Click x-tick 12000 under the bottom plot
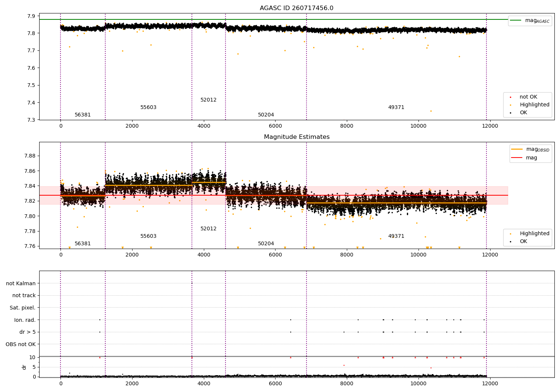Viewport: 560px width, 392px height. 490,383
